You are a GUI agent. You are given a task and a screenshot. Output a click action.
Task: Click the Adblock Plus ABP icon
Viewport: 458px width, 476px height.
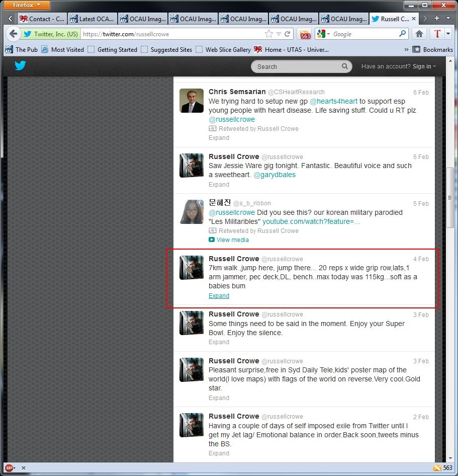pyautogui.click(x=10, y=468)
